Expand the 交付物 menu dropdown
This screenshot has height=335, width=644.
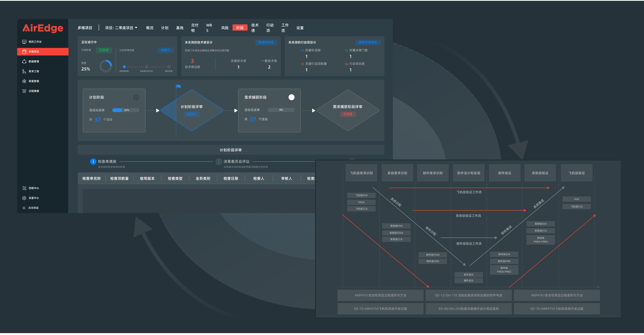coord(193,27)
